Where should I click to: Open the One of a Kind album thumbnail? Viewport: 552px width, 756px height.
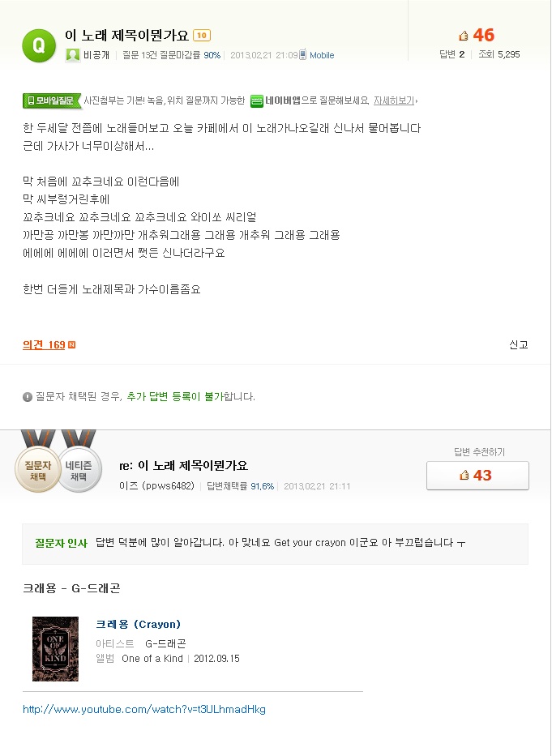[x=55, y=648]
